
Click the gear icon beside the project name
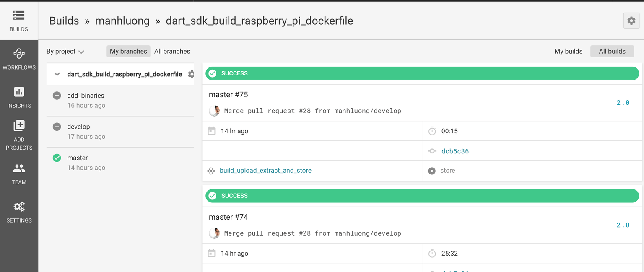(x=191, y=74)
